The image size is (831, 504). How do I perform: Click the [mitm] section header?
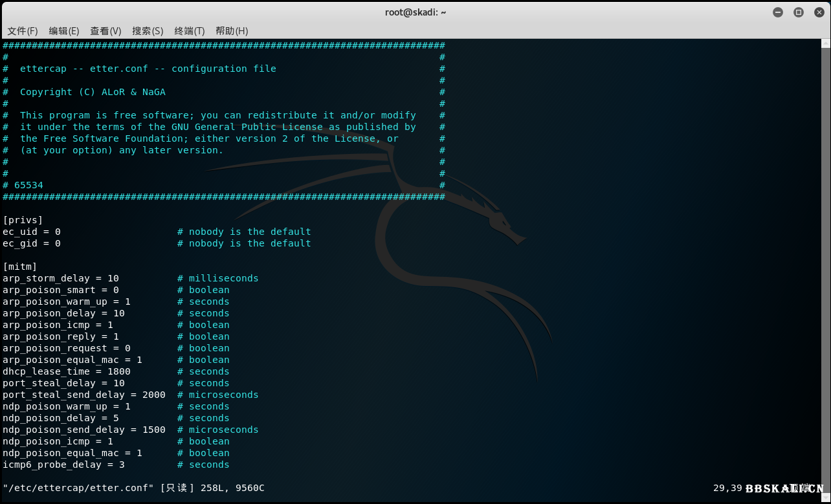coord(20,267)
